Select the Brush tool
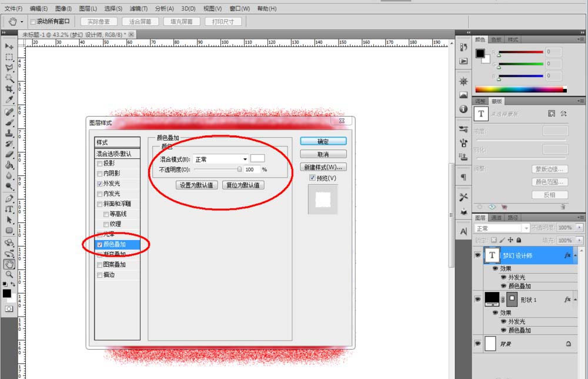The height and width of the screenshot is (379, 588). (x=9, y=122)
